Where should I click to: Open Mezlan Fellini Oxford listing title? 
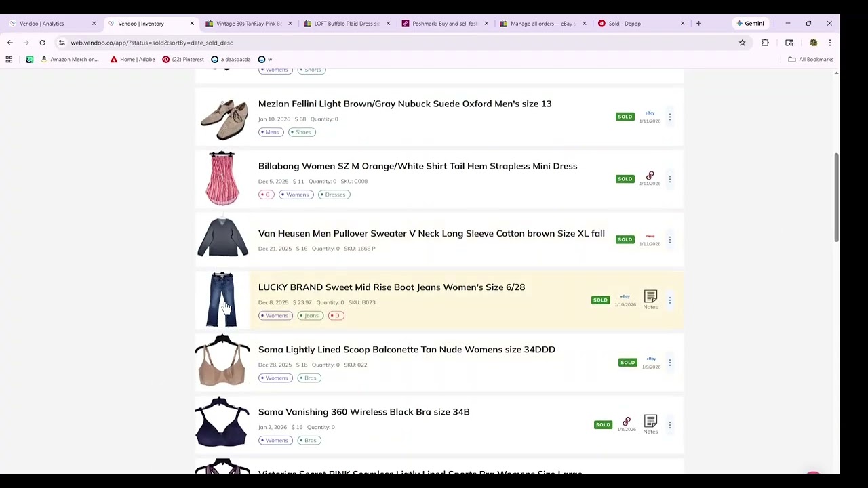405,104
